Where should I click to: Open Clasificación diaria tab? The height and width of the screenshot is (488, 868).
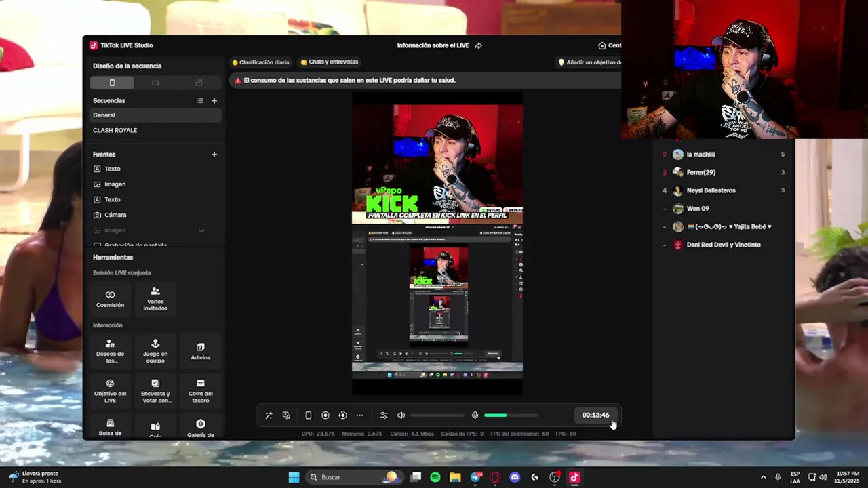click(x=260, y=62)
